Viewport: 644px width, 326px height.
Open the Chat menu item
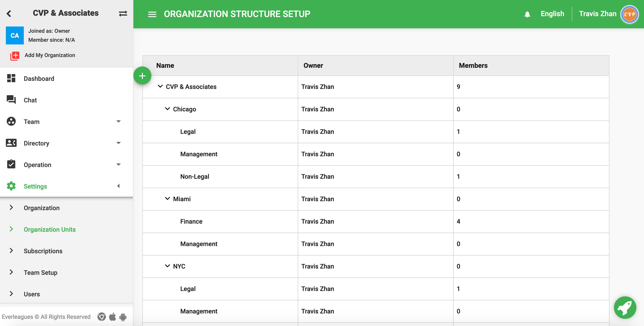click(x=30, y=100)
